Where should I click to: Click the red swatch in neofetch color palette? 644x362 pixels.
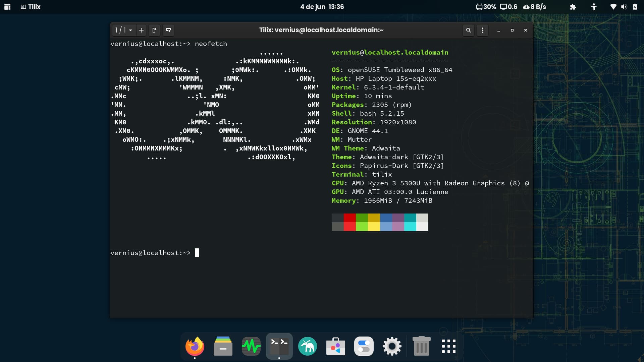coord(350,222)
